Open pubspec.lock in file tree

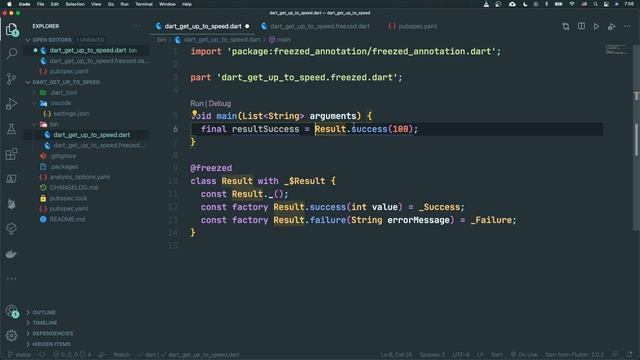(x=68, y=198)
